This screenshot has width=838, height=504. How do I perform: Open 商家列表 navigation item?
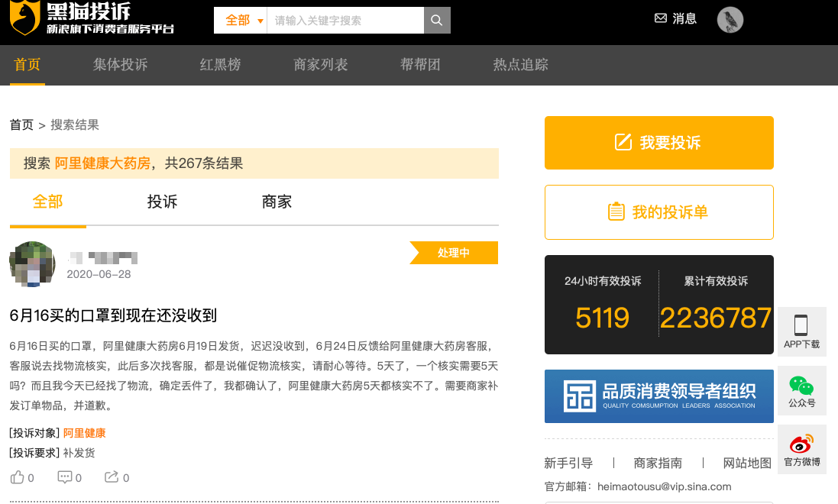pos(321,65)
